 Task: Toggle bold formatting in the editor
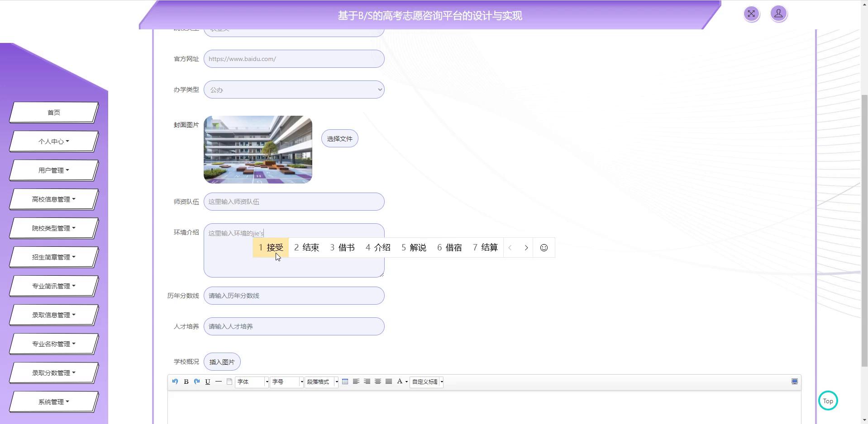(186, 382)
